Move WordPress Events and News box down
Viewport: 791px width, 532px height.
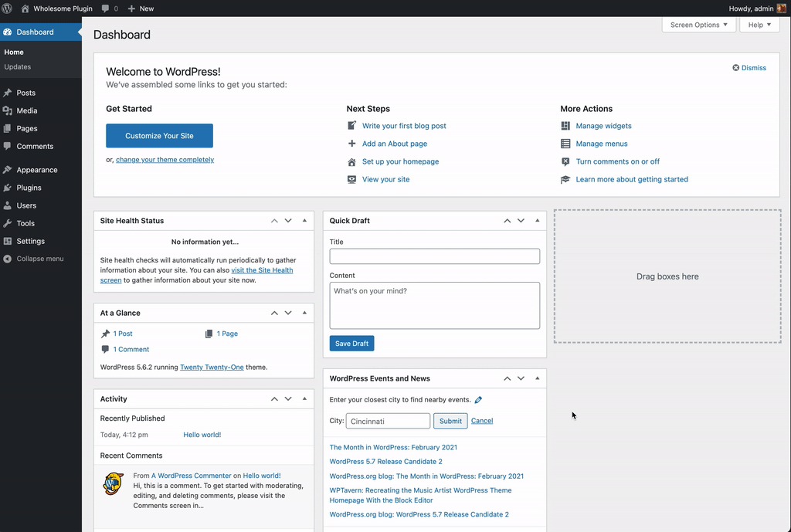[x=521, y=378]
